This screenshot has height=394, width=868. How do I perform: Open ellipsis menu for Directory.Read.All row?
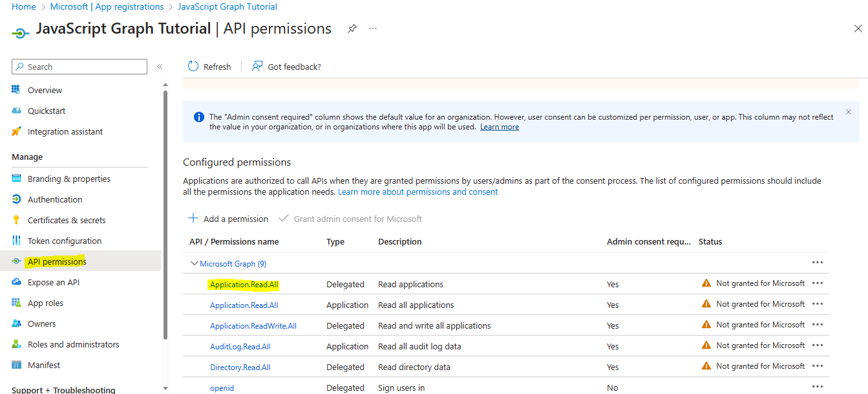[x=818, y=366]
